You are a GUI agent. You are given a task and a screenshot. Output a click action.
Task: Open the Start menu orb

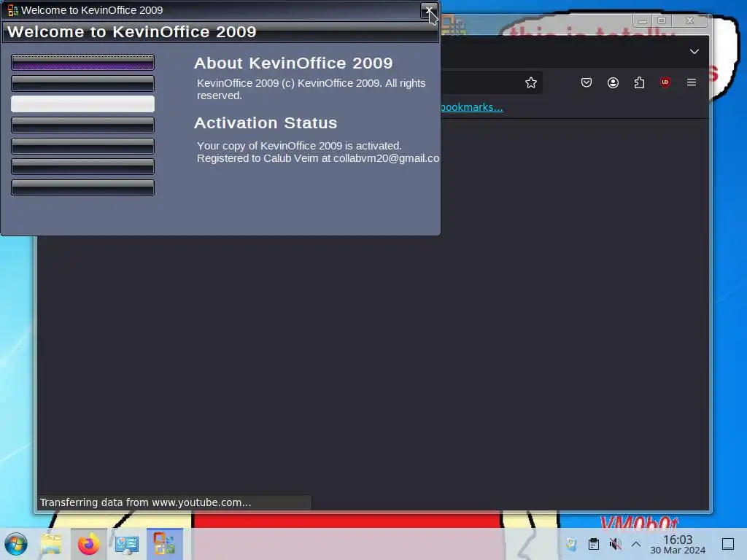click(x=16, y=544)
